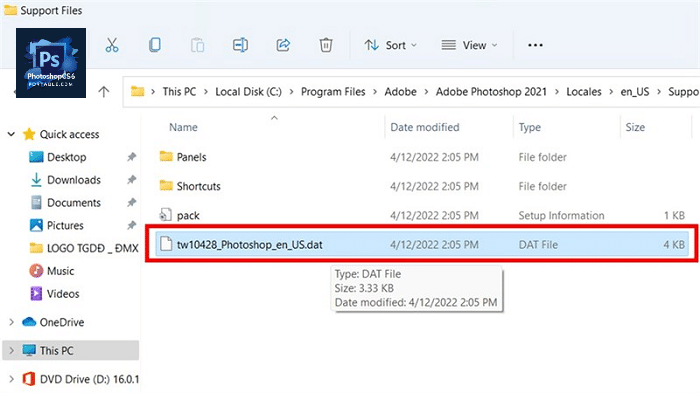Screen dimensions: 700x393
Task: Click the Paste clipboard icon
Action: [197, 45]
